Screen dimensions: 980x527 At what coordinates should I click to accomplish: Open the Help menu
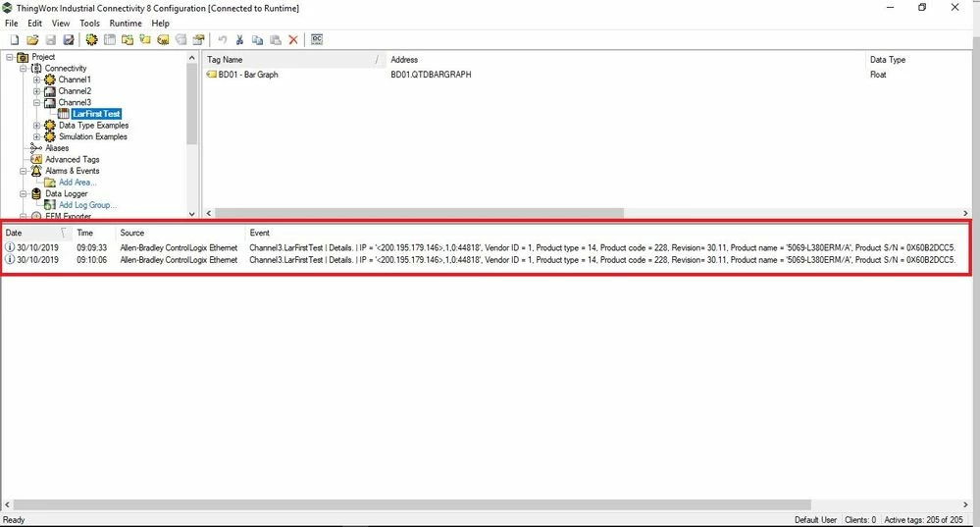click(x=161, y=24)
